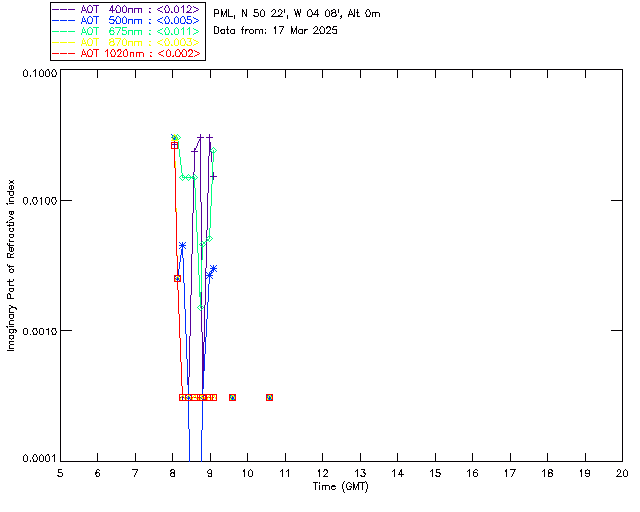Click the blue asterisk peak marker after time 8
This screenshot has width=640, height=512.
coord(182,245)
